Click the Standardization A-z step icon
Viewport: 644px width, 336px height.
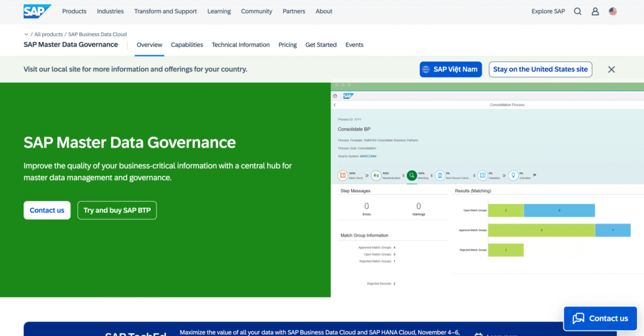tap(376, 176)
